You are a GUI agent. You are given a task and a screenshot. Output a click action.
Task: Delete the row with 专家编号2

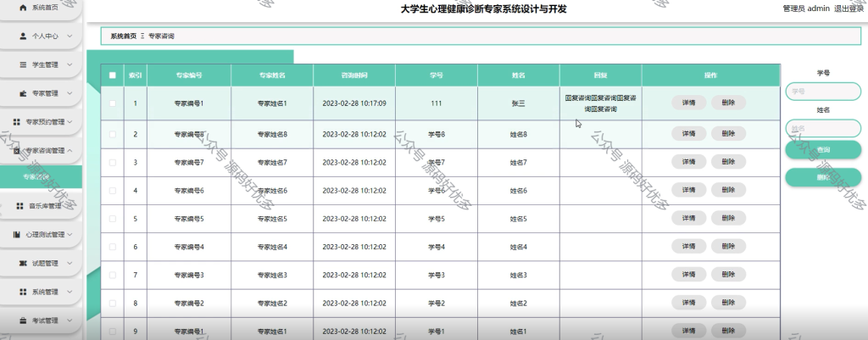[x=728, y=303]
